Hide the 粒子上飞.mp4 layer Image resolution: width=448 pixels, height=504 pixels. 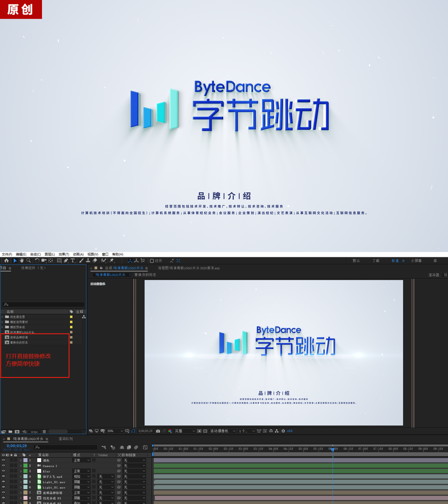(3, 476)
